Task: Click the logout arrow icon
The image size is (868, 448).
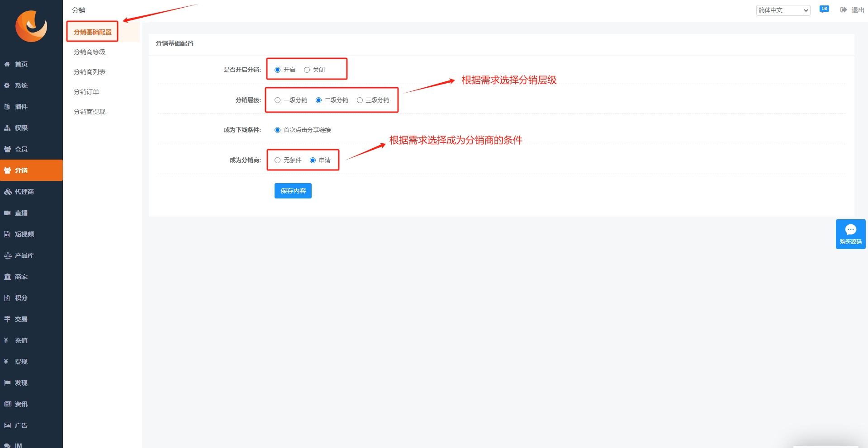Action: click(x=844, y=9)
